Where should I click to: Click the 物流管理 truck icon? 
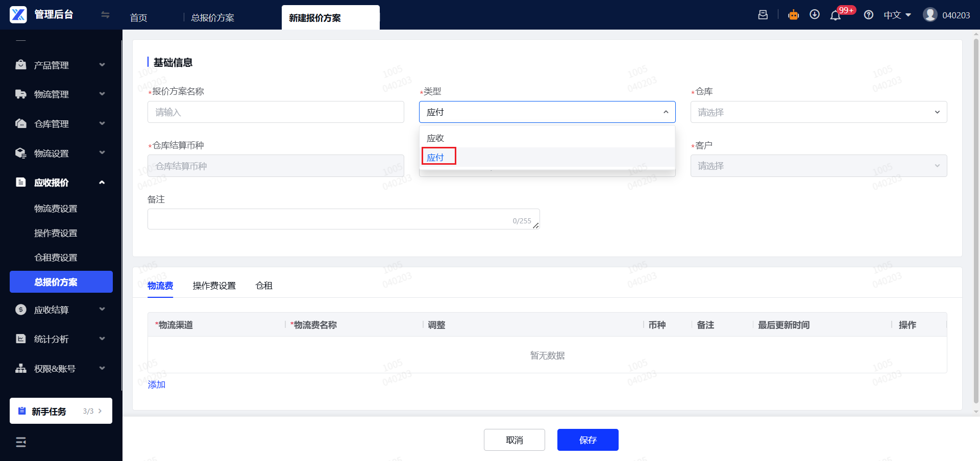tap(21, 94)
